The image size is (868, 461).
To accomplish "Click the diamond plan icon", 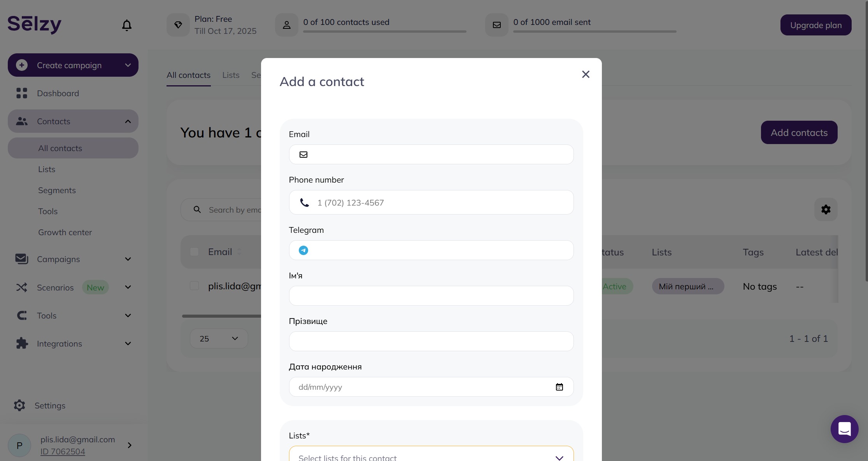I will [x=178, y=25].
